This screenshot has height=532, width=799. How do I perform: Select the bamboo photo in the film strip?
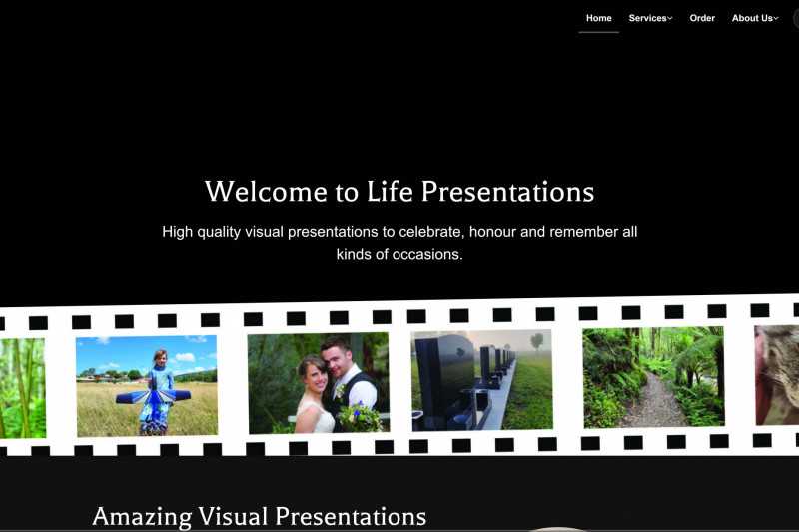point(22,388)
